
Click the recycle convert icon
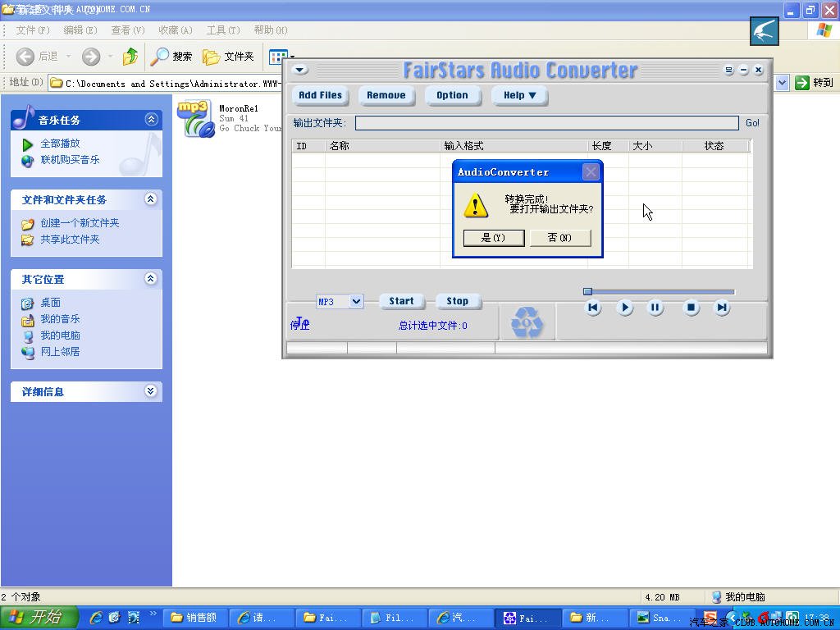pyautogui.click(x=527, y=322)
